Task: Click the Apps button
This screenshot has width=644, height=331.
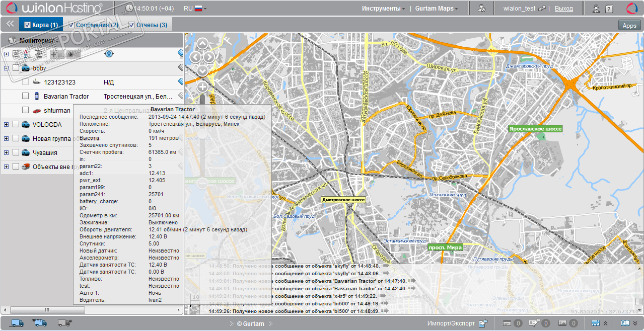Action: click(629, 26)
